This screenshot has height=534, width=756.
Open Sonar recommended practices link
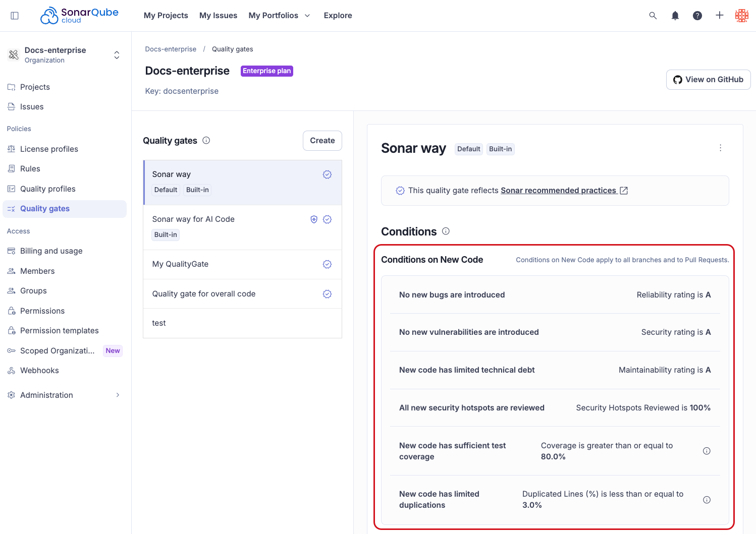pos(558,191)
